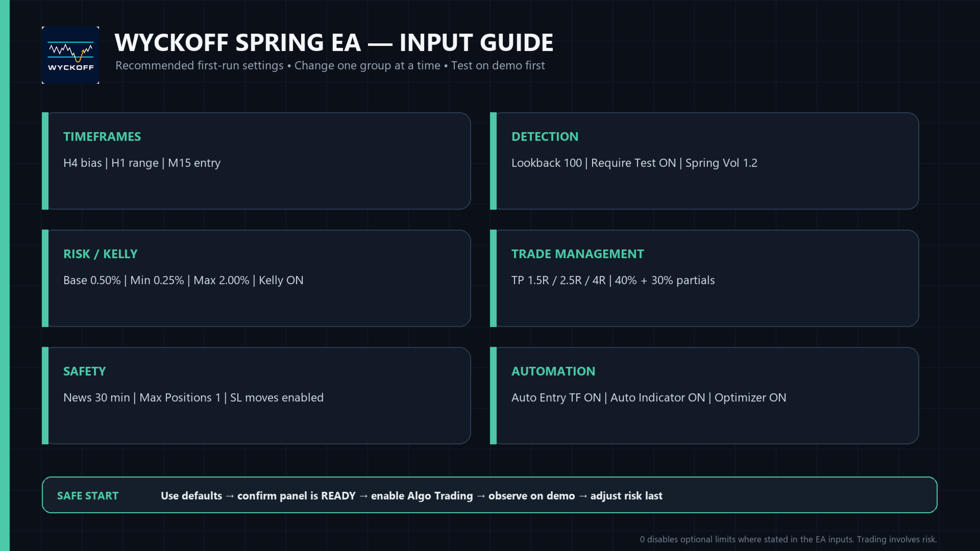
Task: Click the 'Base 0.50%' risk settings text
Action: point(183,281)
